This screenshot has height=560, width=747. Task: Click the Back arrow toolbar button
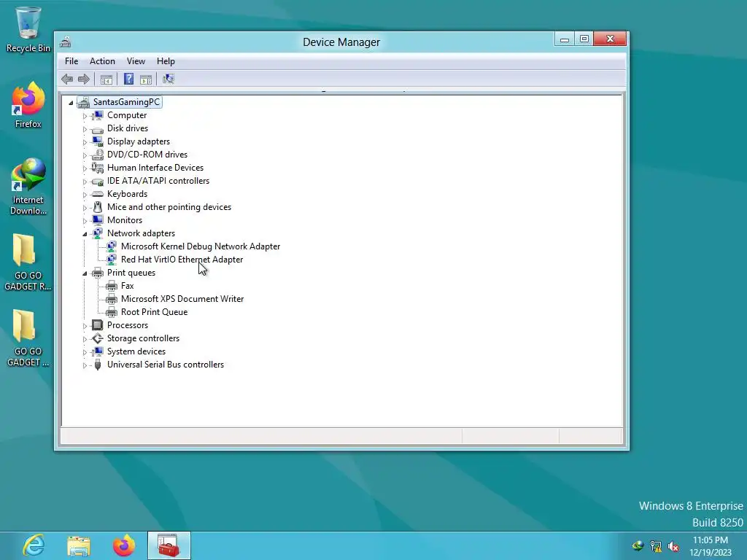(x=67, y=79)
